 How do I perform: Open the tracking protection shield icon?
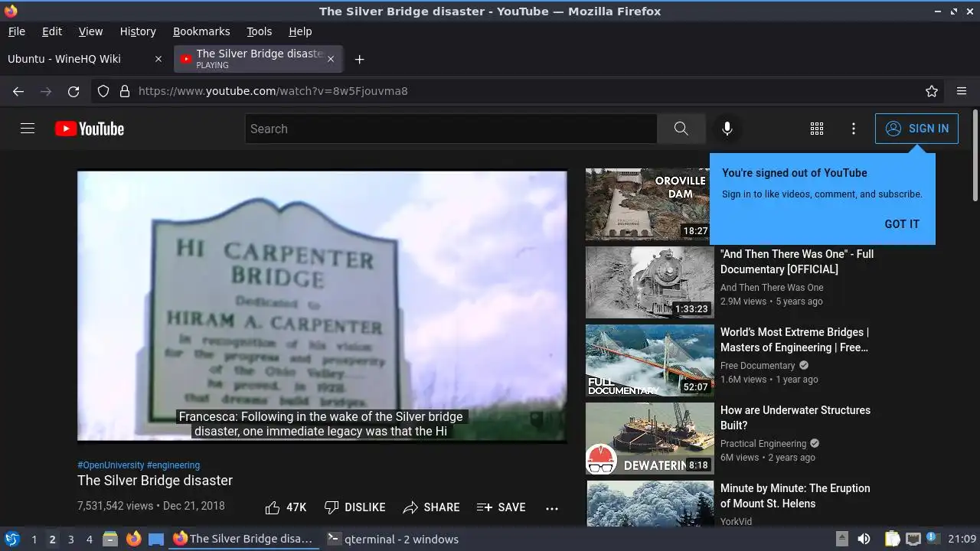(103, 91)
